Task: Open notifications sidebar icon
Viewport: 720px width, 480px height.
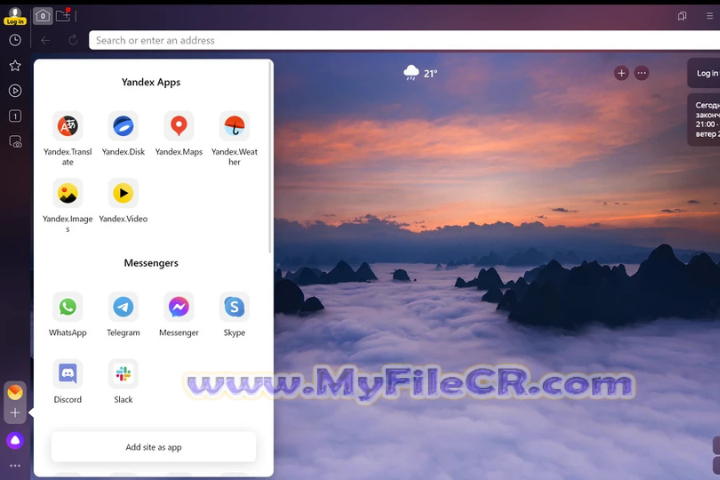Action: tap(15, 116)
